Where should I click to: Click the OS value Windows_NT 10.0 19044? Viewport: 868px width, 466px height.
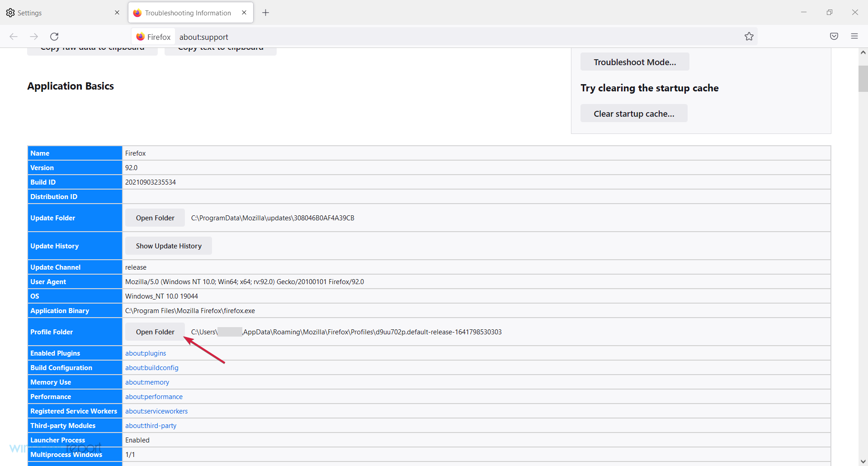(x=161, y=296)
